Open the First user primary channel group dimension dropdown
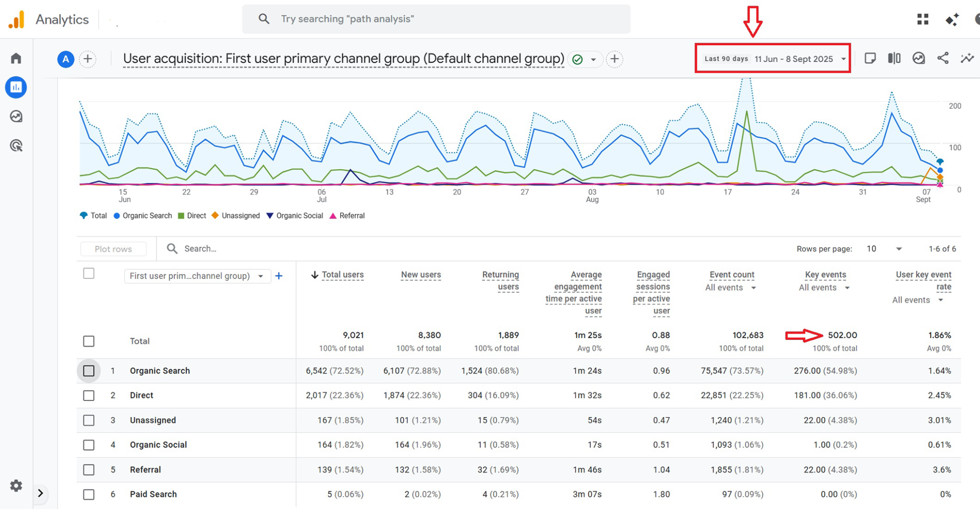 (x=197, y=276)
